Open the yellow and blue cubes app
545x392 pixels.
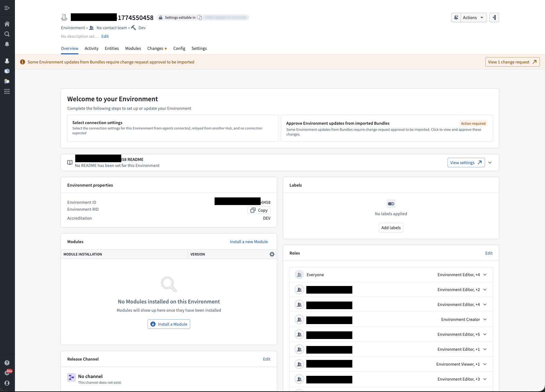(7, 81)
